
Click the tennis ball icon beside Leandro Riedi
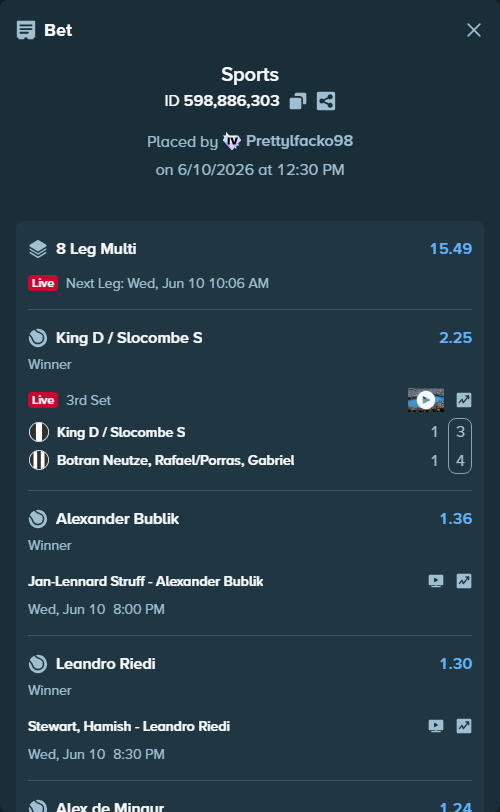[x=38, y=664]
